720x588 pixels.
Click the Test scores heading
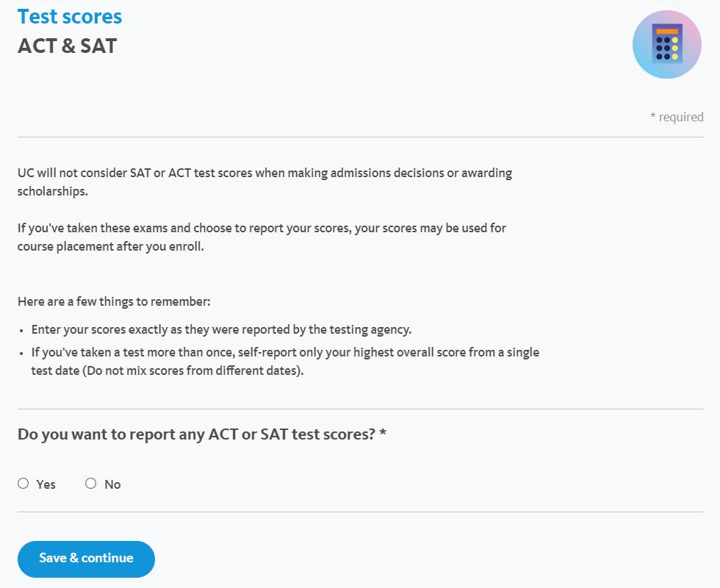click(70, 16)
